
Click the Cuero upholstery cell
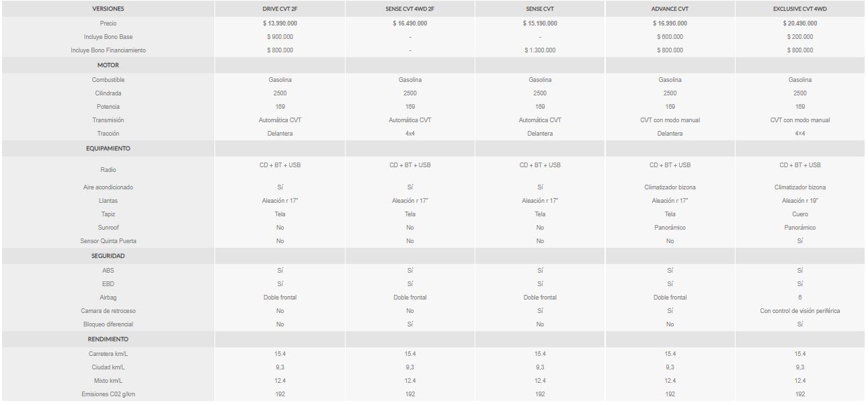[x=800, y=214]
